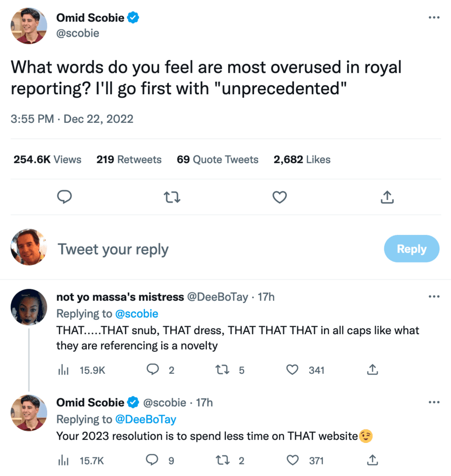Like the main tweet about royal reporting
This screenshot has height=476, width=451.
coord(279,197)
